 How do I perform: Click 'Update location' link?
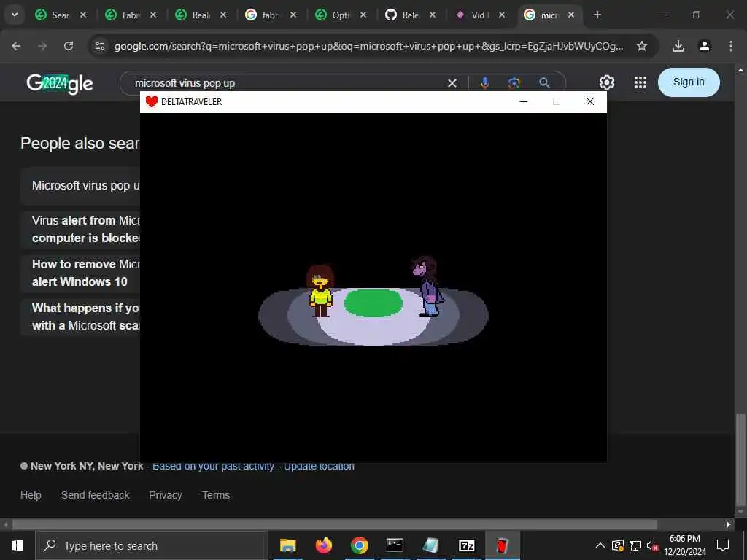click(319, 466)
